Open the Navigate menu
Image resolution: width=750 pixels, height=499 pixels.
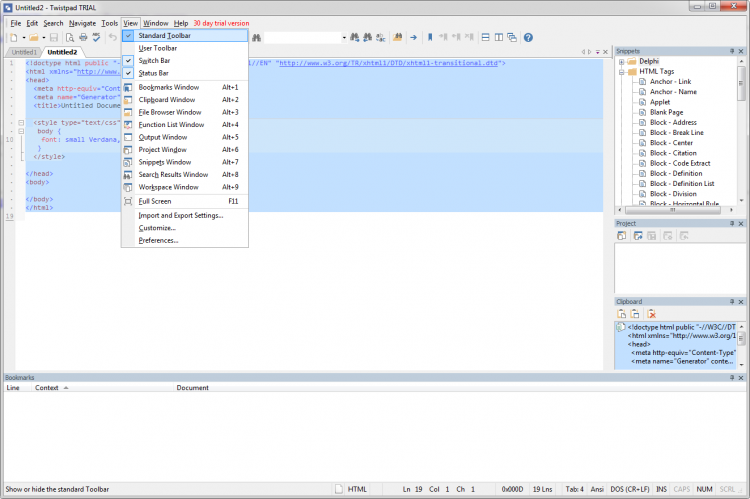82,23
